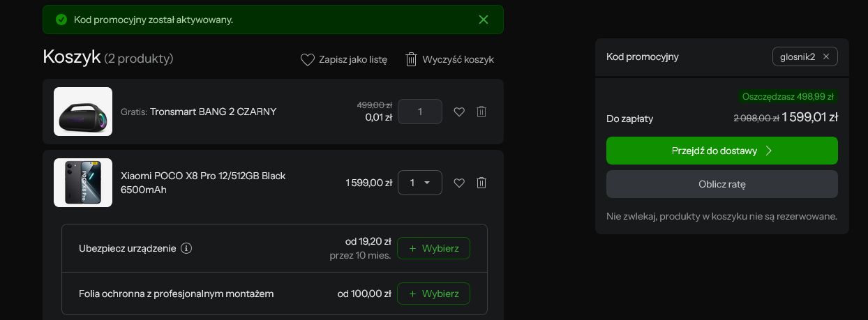
Task: Open Xiaomi POCO X8 Pro product name link
Action: click(x=203, y=183)
